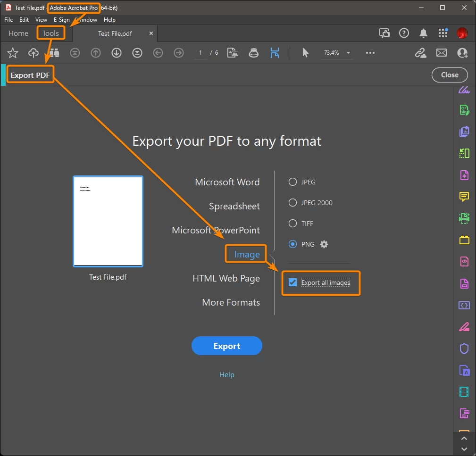This screenshot has width=476, height=456.
Task: Send file by email envelope icon
Action: point(442,53)
